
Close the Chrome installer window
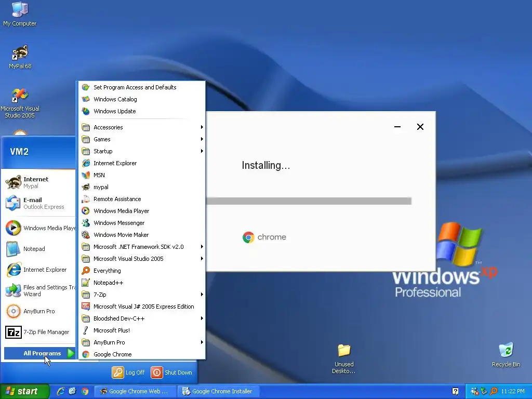[420, 127]
